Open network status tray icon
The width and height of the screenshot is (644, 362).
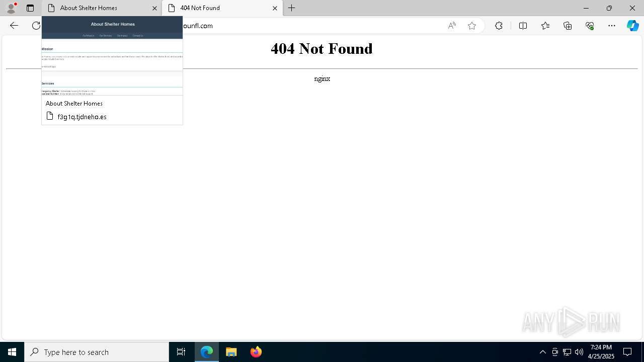[x=567, y=352]
